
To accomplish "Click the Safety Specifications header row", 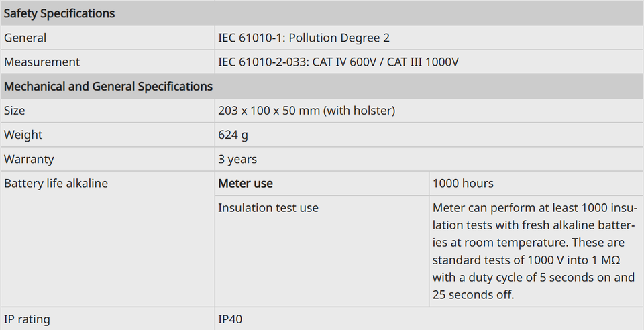I will click(x=322, y=13).
